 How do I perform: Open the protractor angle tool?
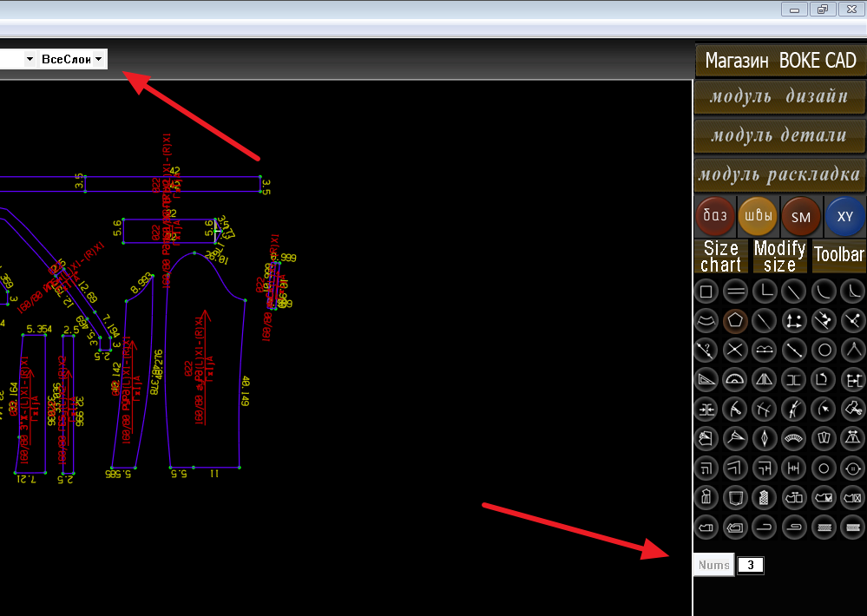click(735, 380)
